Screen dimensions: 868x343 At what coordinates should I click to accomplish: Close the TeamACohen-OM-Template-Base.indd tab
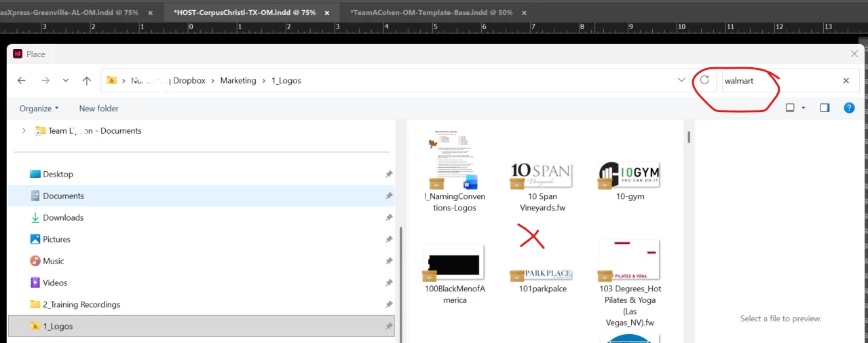[523, 13]
